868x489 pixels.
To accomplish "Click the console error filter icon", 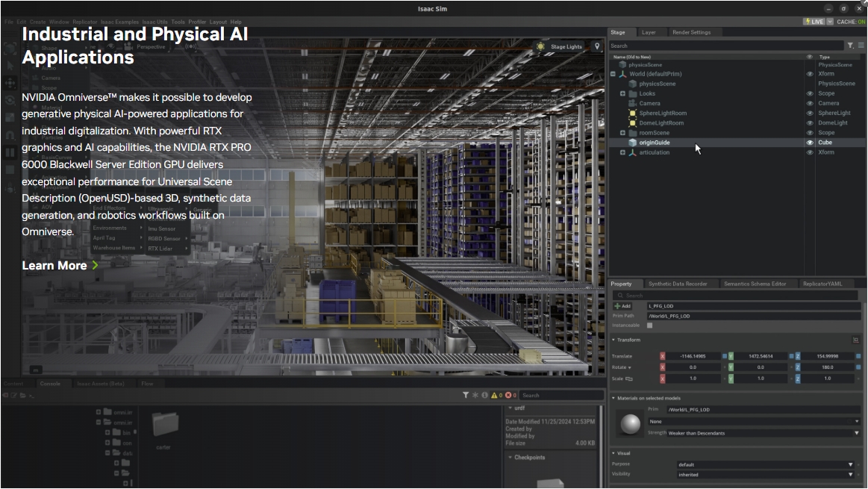I will click(508, 395).
